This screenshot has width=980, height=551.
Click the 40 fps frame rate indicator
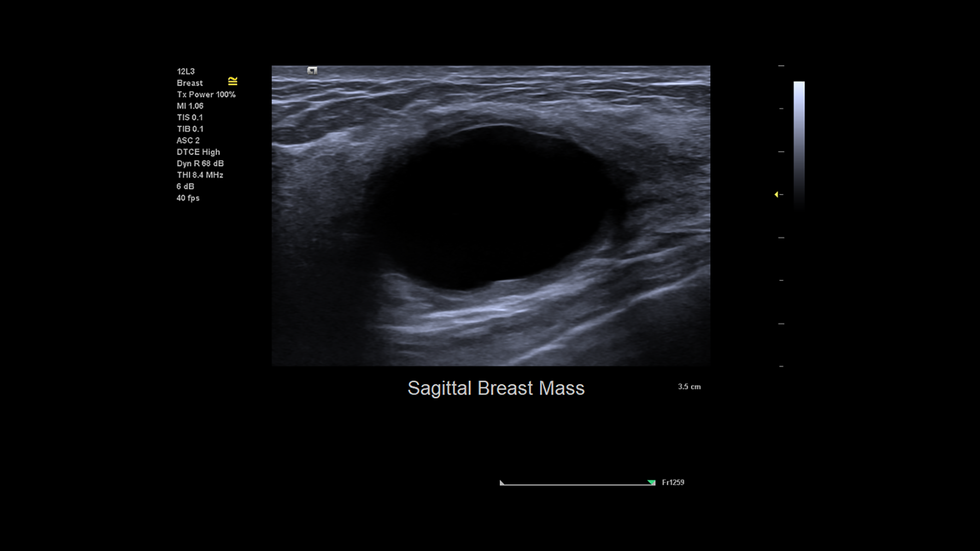coord(188,198)
